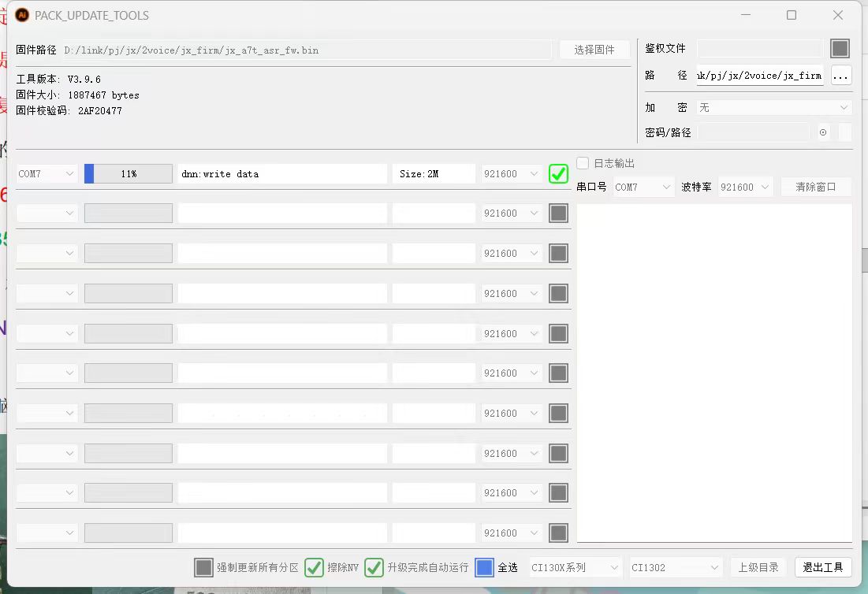The width and height of the screenshot is (868, 594).
Task: Click the 退出工具 exit tool button
Action: [823, 566]
